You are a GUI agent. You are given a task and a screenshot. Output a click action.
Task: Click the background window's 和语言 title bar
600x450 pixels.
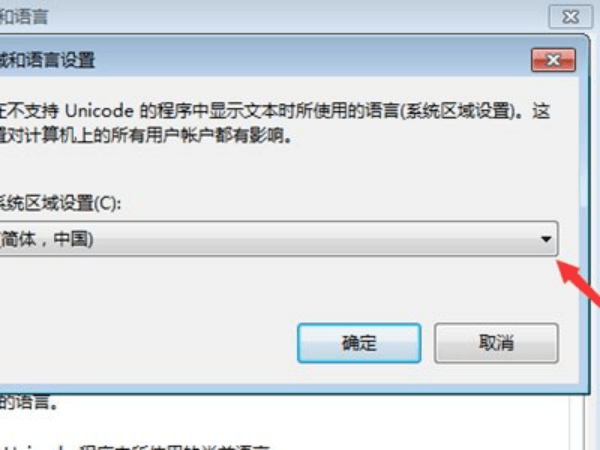click(268, 16)
